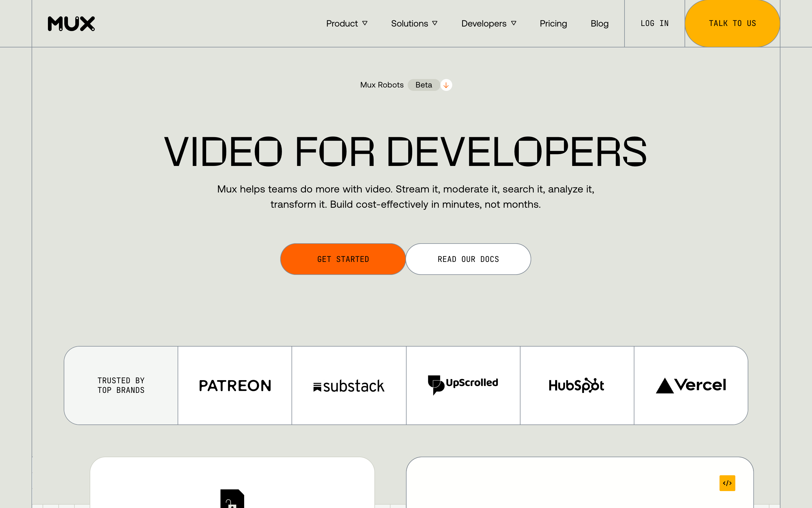Click the HubSpot logo
The height and width of the screenshot is (508, 812).
click(x=577, y=385)
